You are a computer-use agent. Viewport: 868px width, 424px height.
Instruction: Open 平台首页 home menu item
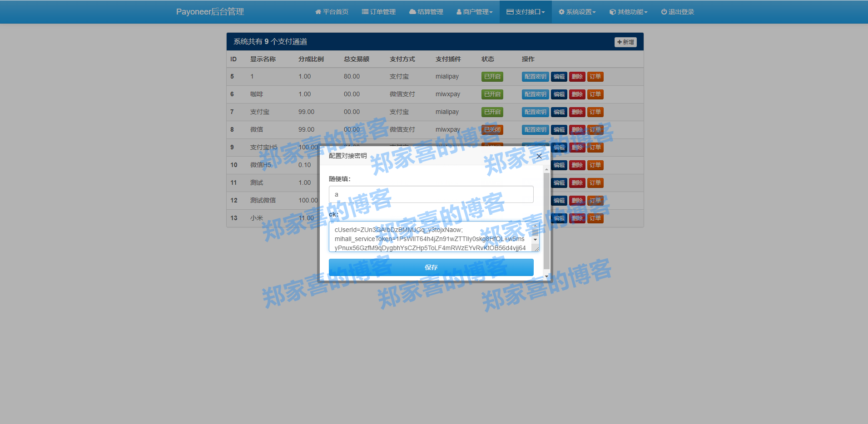tap(332, 12)
